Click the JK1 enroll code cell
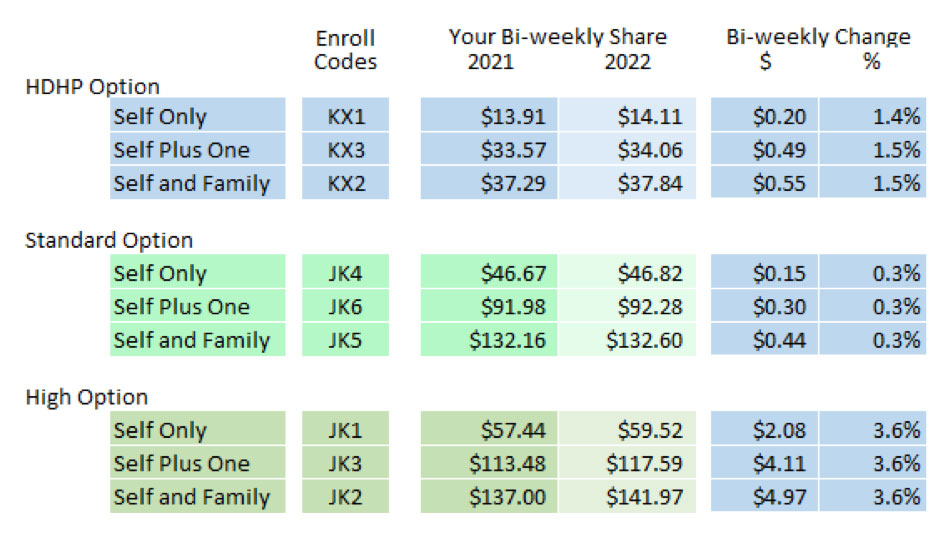Viewport: 950px width, 539px height. click(345, 429)
